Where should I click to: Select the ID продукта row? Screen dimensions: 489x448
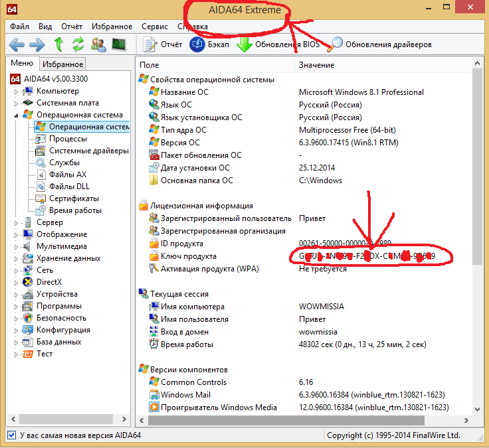[x=304, y=244]
